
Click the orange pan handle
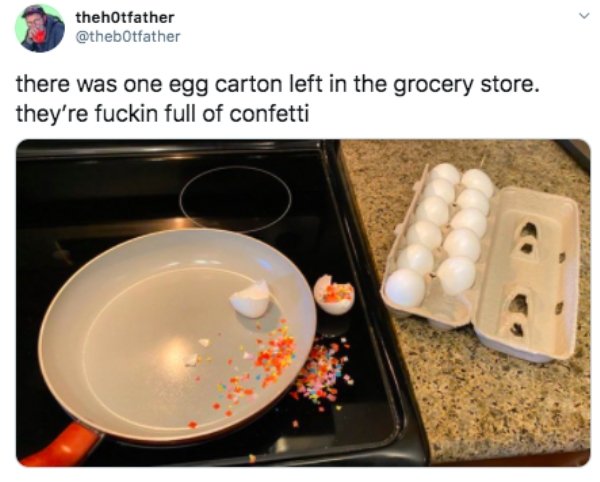point(63,445)
